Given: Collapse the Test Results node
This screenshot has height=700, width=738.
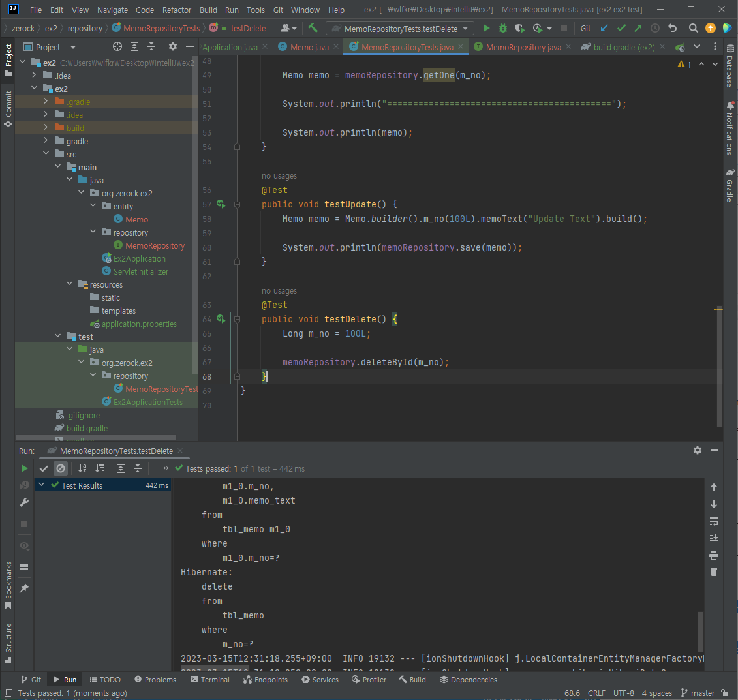Looking at the screenshot, I should (x=41, y=485).
